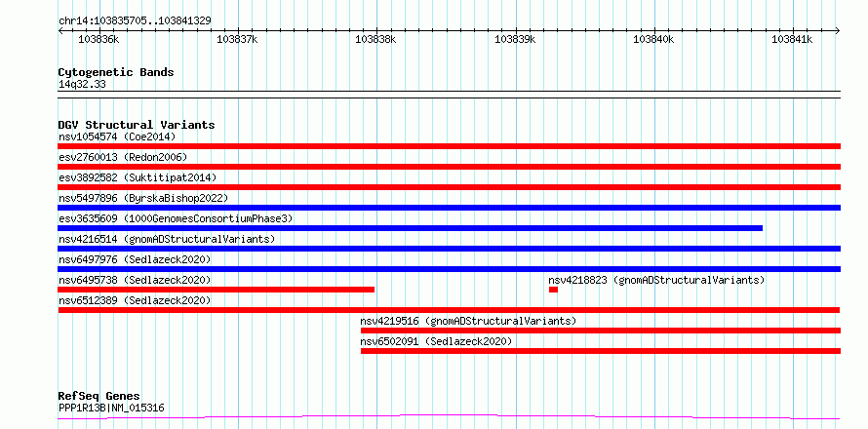Click the esv2760013 (Redon2006) label
Viewport: 868px width, 429px height.
[123, 157]
